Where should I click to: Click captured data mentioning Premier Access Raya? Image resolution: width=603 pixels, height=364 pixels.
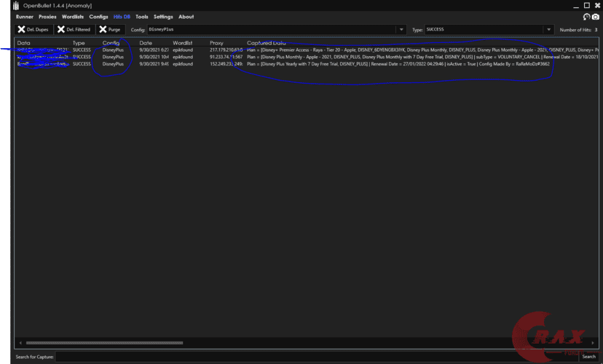[422, 50]
